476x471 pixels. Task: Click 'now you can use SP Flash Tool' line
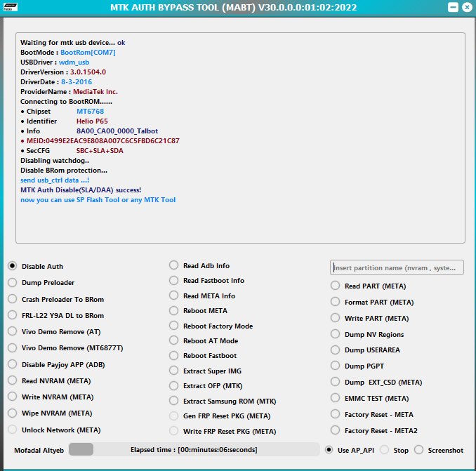coord(98,200)
